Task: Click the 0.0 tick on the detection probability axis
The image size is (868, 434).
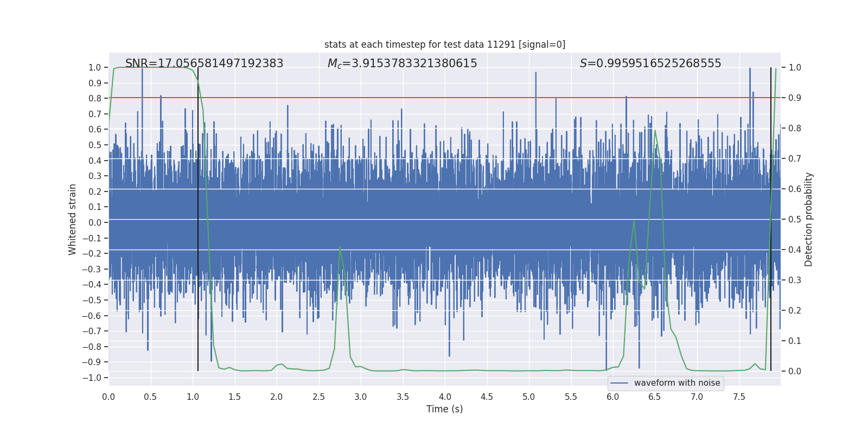Action: click(794, 372)
